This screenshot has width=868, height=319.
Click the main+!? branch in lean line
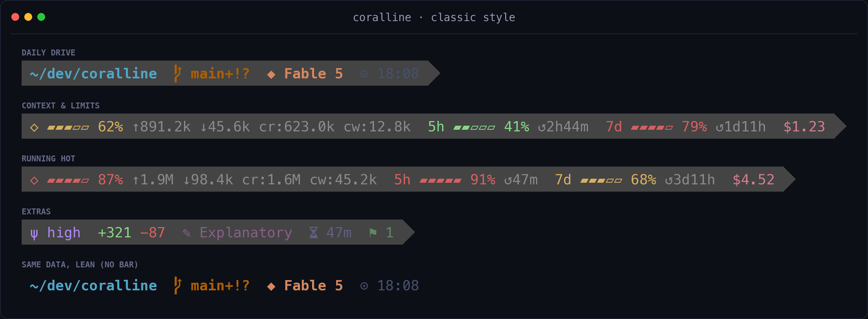point(220,285)
